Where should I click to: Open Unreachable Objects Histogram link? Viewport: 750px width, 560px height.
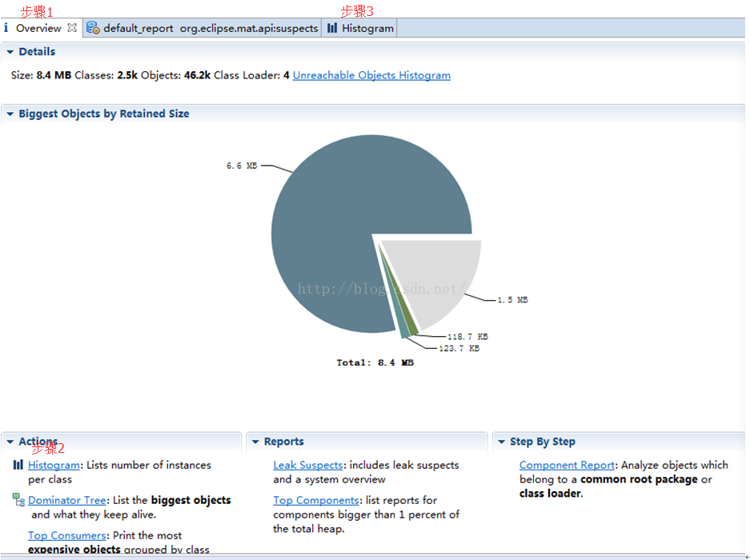371,75
